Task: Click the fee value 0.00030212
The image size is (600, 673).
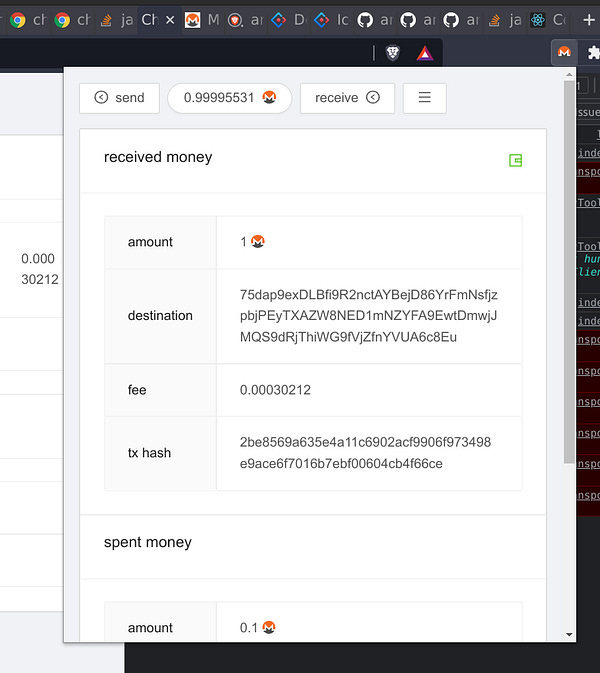Action: (x=275, y=390)
